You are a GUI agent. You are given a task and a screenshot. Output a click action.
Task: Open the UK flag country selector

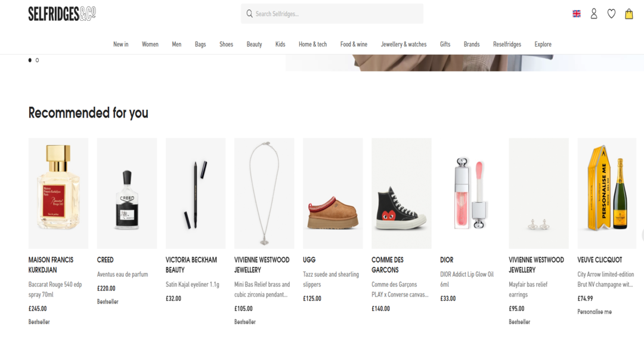(x=577, y=14)
